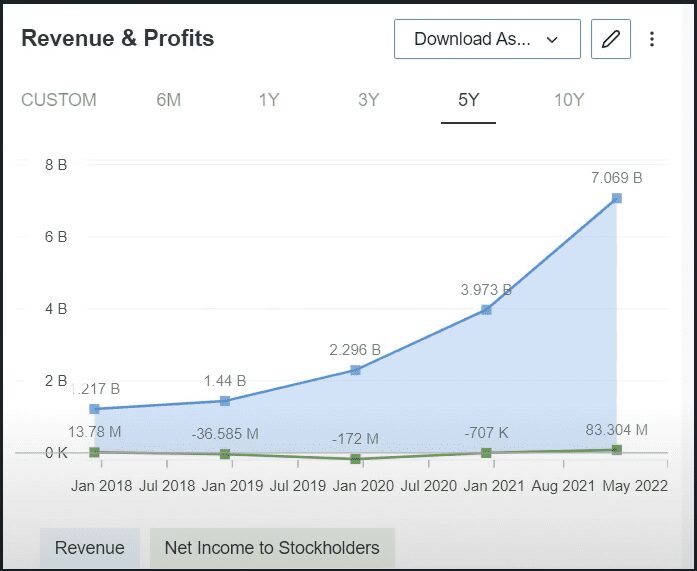Click the 7.069 B revenue data point

click(x=617, y=198)
